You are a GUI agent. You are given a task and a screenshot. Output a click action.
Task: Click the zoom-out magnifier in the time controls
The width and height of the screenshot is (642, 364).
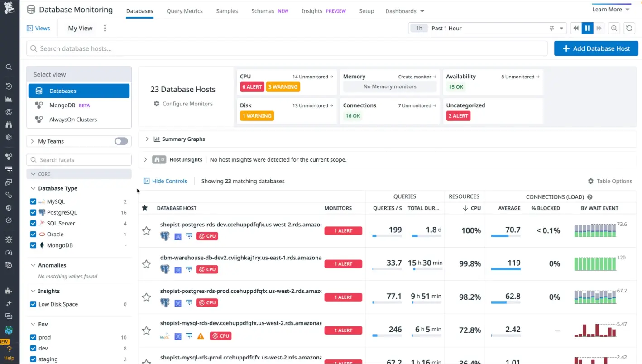[614, 28]
